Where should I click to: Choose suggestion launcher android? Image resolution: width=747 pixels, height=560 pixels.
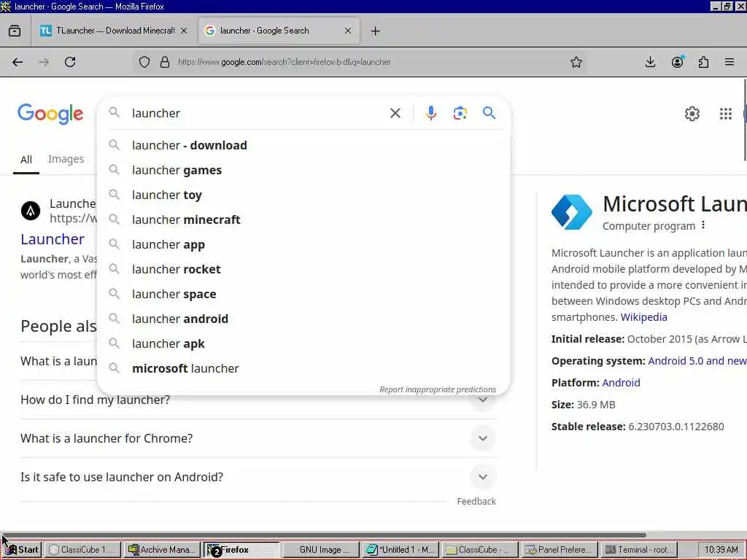303,319
